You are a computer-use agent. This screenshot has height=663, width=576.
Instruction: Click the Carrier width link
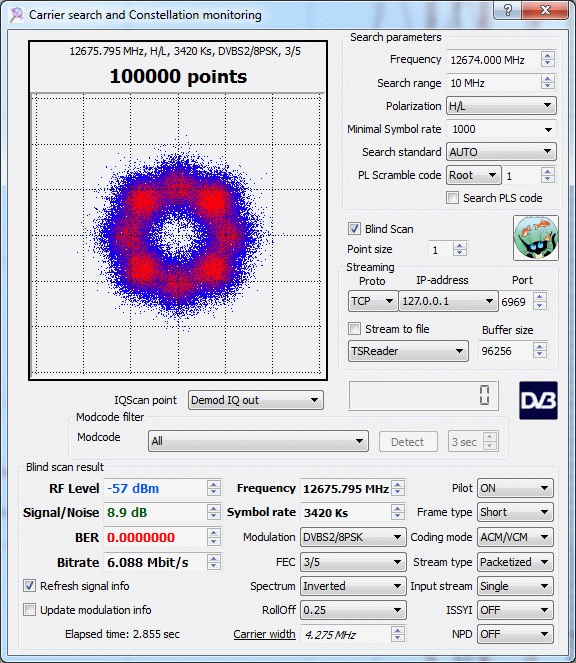(x=264, y=634)
